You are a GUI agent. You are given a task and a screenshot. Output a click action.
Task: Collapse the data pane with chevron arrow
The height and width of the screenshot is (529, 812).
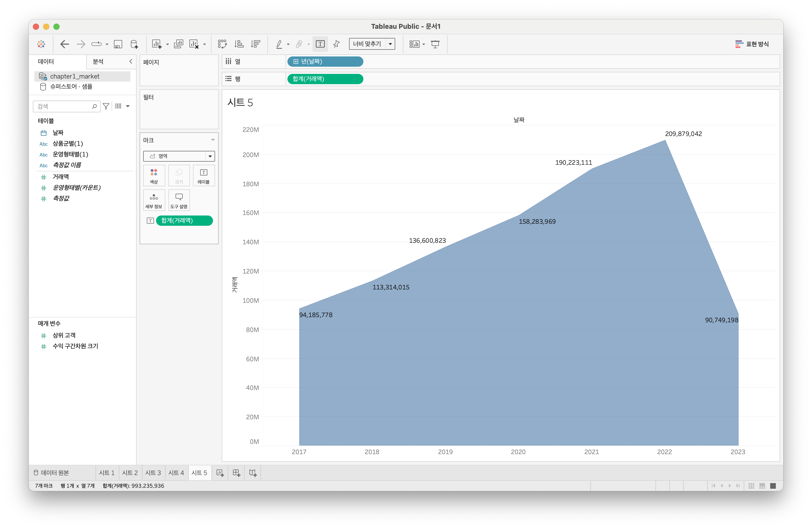131,61
